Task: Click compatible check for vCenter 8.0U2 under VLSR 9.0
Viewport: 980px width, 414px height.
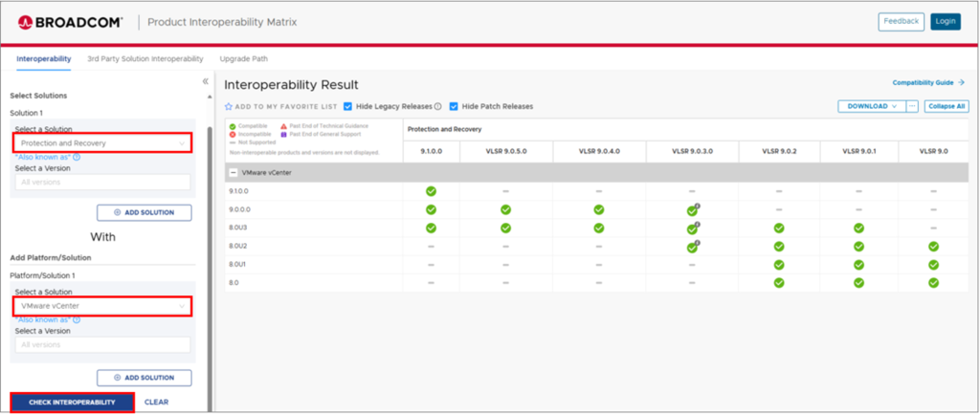Action: click(933, 247)
